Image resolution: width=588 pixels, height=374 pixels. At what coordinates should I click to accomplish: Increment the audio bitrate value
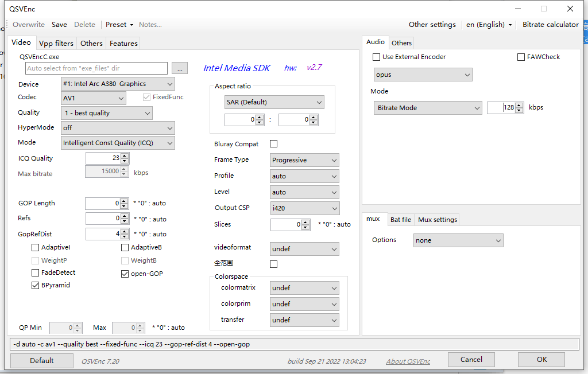pyautogui.click(x=519, y=105)
